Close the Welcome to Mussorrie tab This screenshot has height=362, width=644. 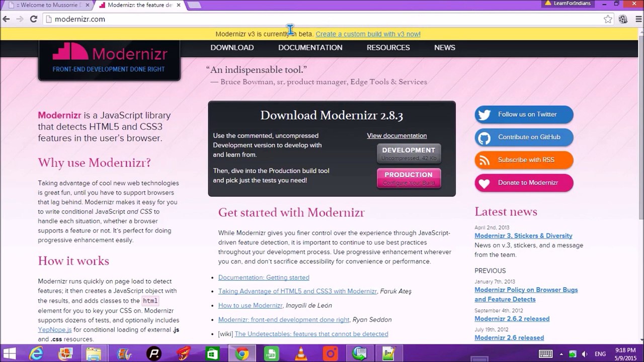click(87, 5)
